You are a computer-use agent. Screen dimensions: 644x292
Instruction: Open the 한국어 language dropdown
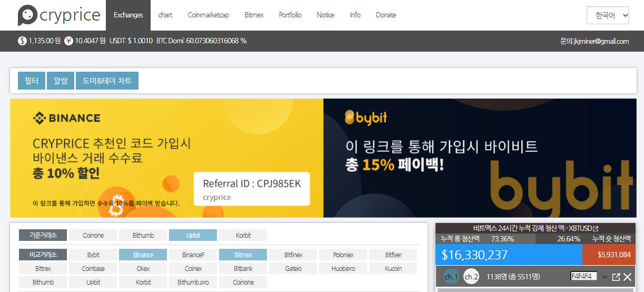coord(608,15)
